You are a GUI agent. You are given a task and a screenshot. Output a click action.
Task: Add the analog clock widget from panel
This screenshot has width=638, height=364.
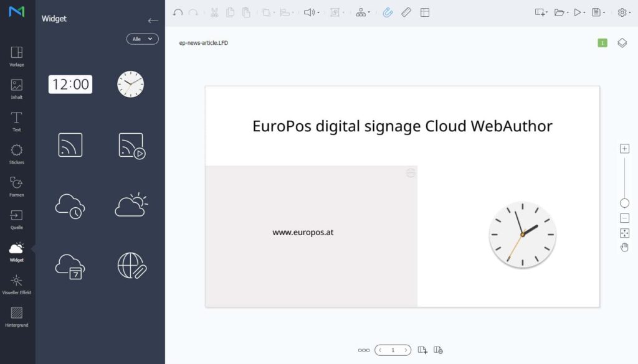(131, 84)
